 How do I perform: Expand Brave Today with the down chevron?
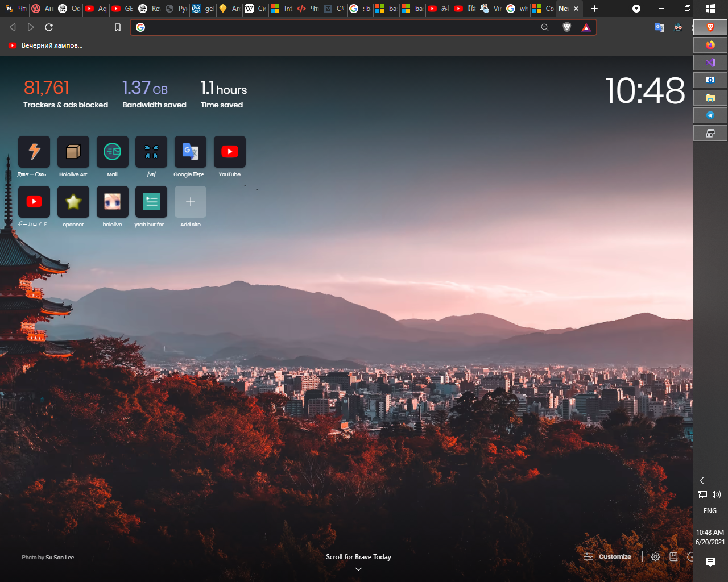point(358,569)
